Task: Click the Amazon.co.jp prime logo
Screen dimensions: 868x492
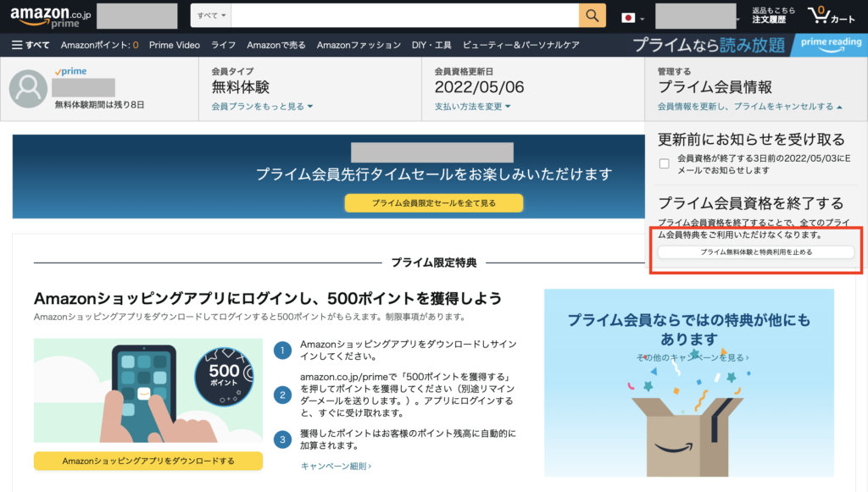Action: 50,17
